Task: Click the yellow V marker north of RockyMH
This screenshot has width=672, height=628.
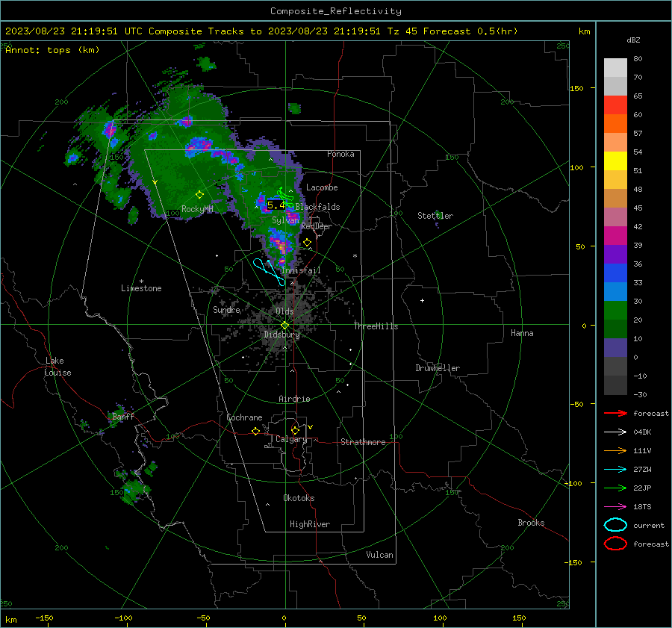Action: (155, 182)
